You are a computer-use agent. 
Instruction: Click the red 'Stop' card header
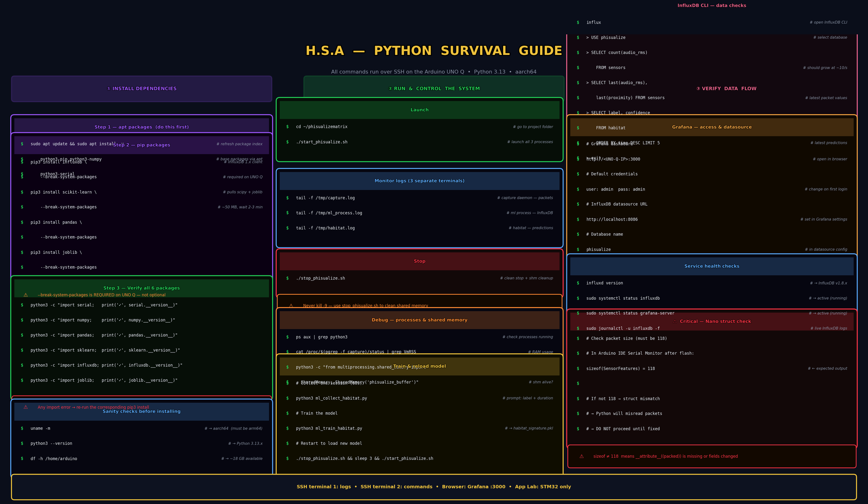coord(420,261)
